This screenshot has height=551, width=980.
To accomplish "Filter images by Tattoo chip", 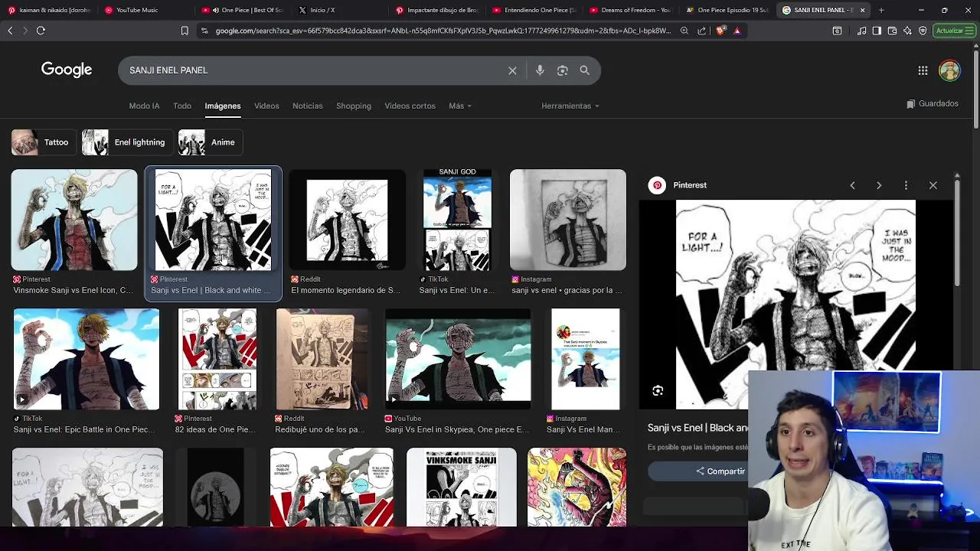I will point(43,142).
